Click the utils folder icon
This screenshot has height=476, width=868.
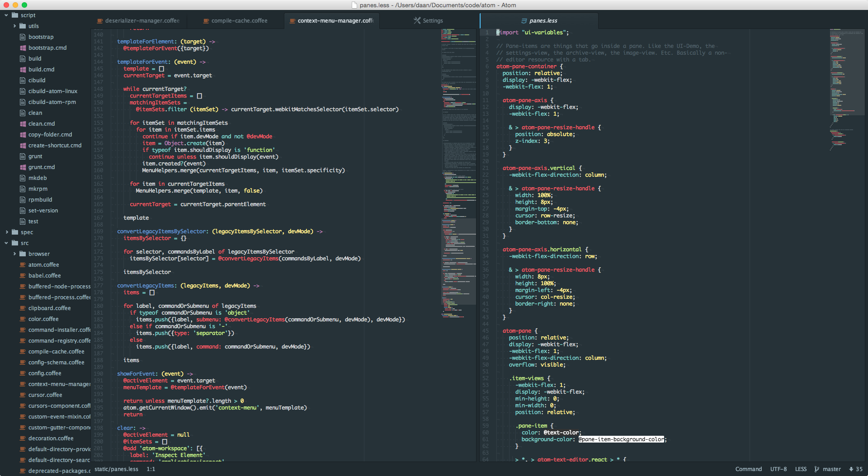point(23,26)
